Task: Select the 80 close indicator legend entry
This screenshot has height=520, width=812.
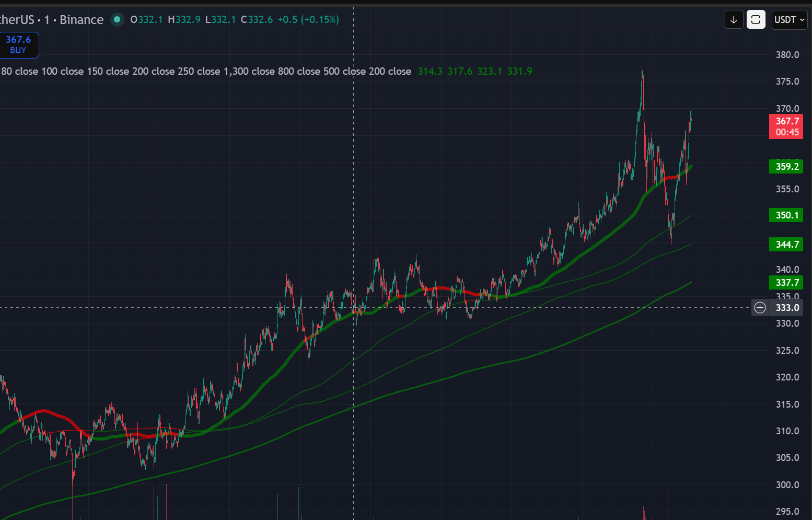Action: point(19,72)
